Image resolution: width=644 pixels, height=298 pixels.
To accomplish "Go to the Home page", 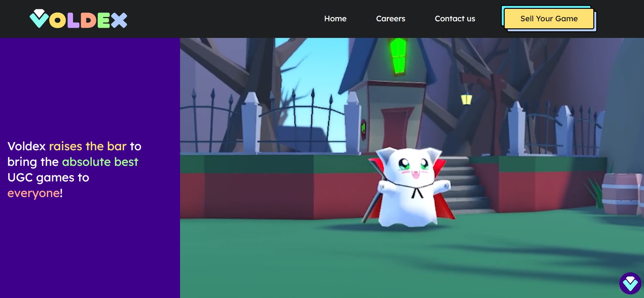I will coord(335,19).
